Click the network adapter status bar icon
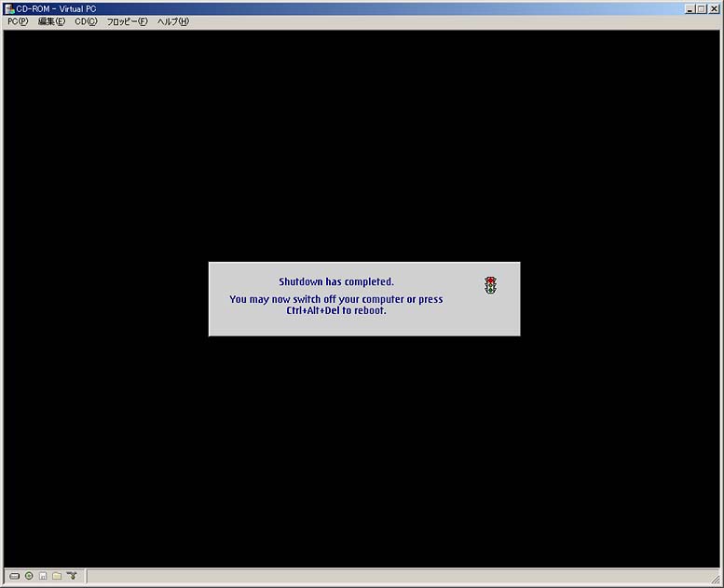The width and height of the screenshot is (724, 588). (72, 576)
